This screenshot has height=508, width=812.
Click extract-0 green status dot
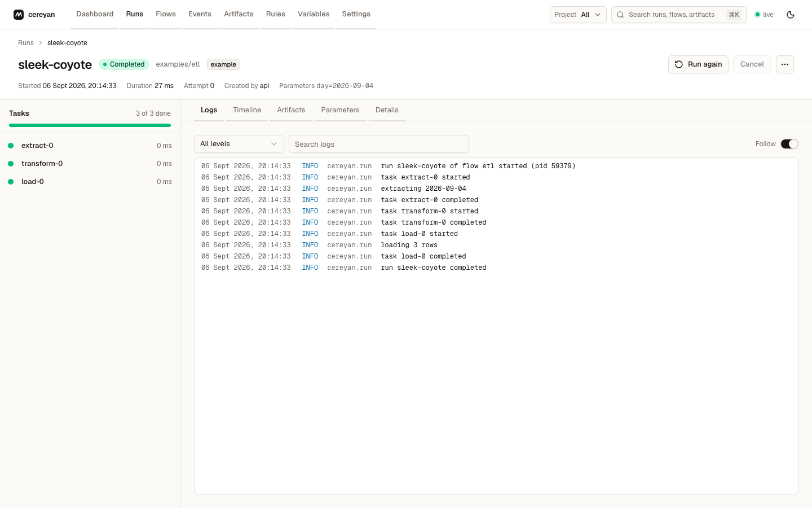click(11, 146)
